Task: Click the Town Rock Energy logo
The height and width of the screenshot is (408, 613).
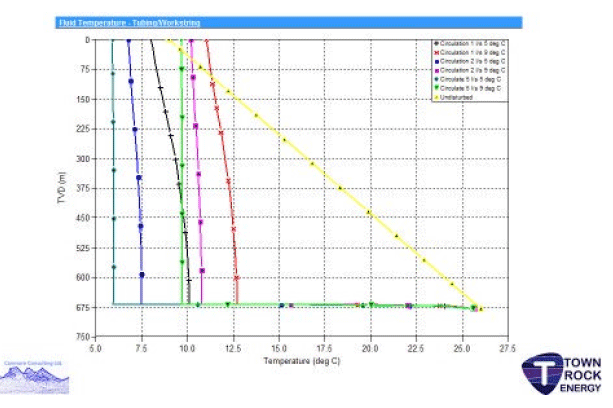Action: click(561, 374)
